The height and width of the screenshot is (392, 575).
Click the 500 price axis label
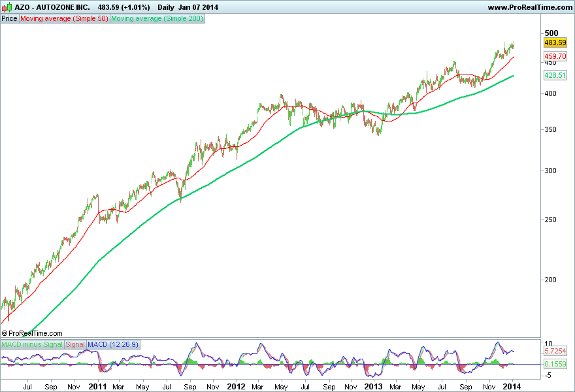pos(551,33)
